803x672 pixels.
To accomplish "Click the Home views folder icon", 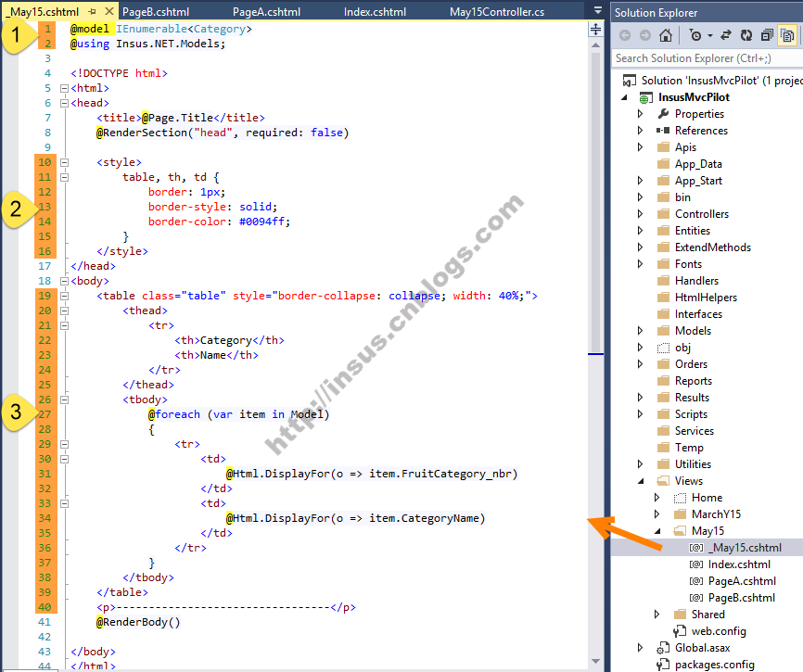I will (680, 498).
